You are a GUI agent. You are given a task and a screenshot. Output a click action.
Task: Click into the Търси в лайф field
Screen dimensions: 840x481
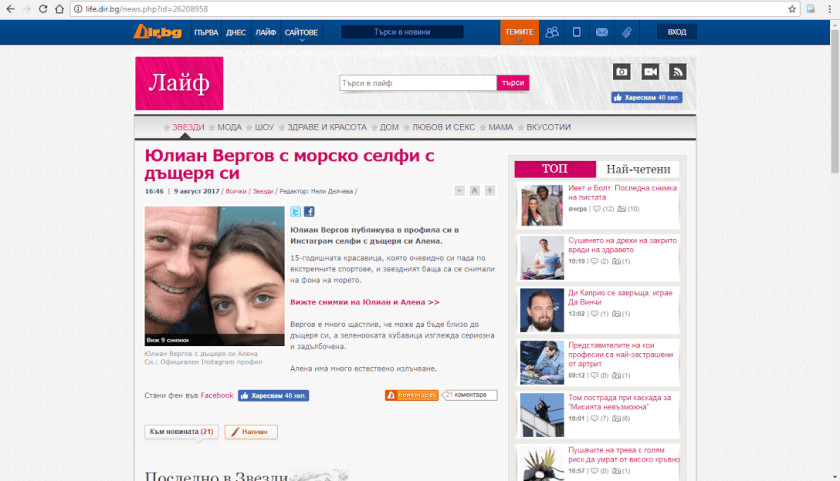pos(418,83)
